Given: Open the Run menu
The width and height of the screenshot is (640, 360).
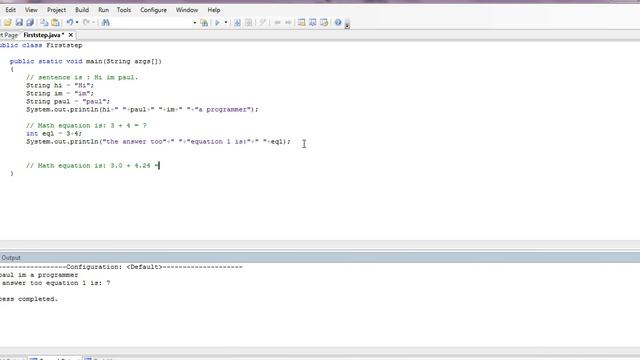Looking at the screenshot, I should [x=103, y=10].
